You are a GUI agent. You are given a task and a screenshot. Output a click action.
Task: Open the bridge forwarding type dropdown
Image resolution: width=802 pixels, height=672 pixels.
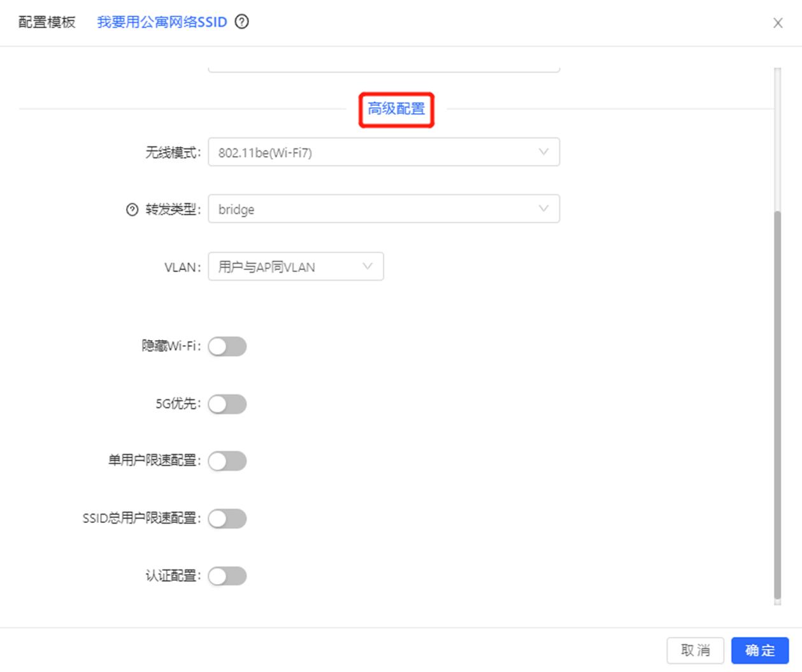pyautogui.click(x=382, y=208)
